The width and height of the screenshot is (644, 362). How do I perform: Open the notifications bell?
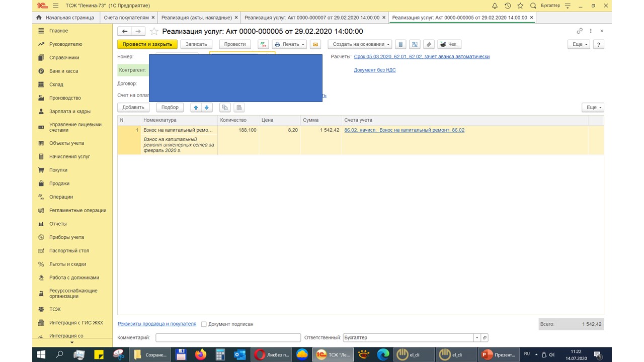(495, 6)
